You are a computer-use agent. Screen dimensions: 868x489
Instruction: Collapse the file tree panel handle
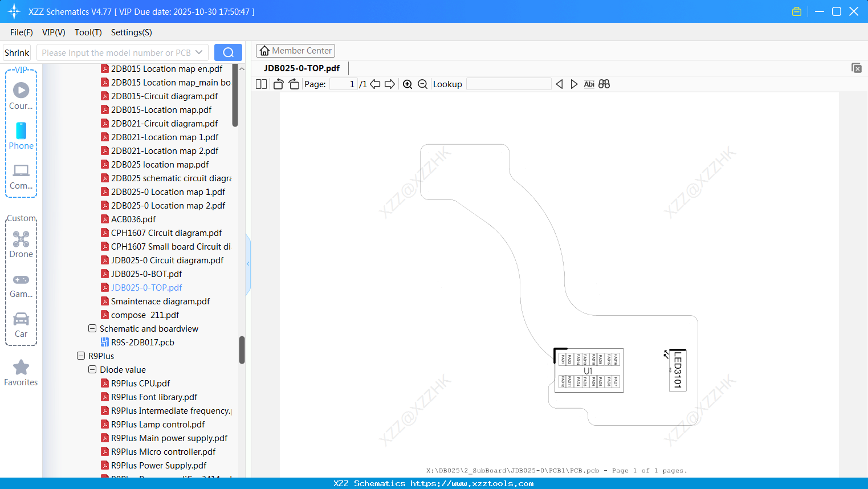click(x=248, y=264)
